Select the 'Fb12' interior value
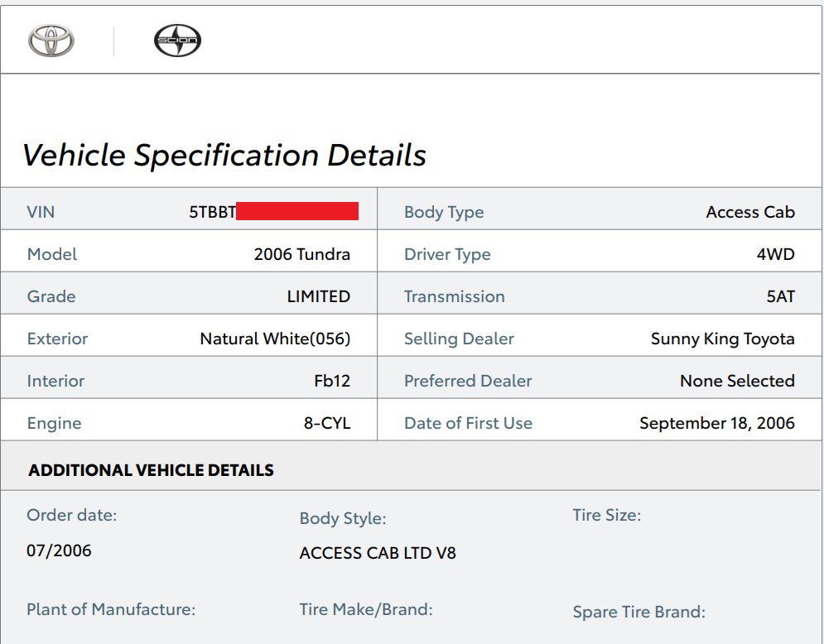The height and width of the screenshot is (644, 824). [332, 381]
